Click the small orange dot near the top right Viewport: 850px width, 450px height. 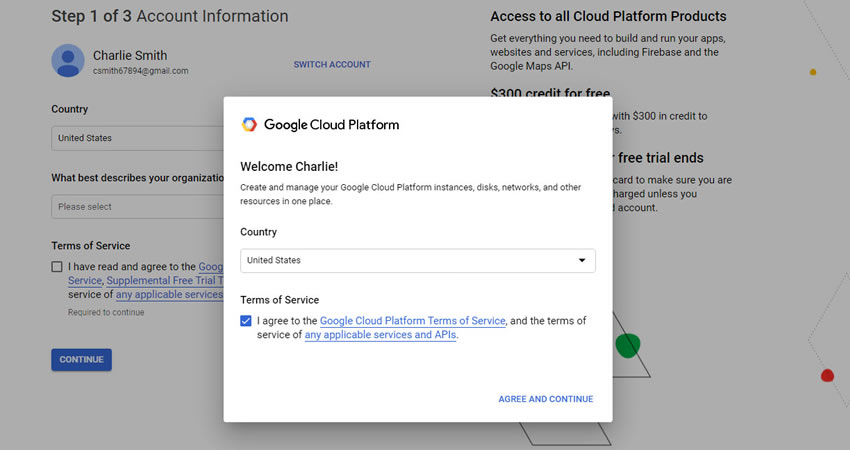[813, 72]
